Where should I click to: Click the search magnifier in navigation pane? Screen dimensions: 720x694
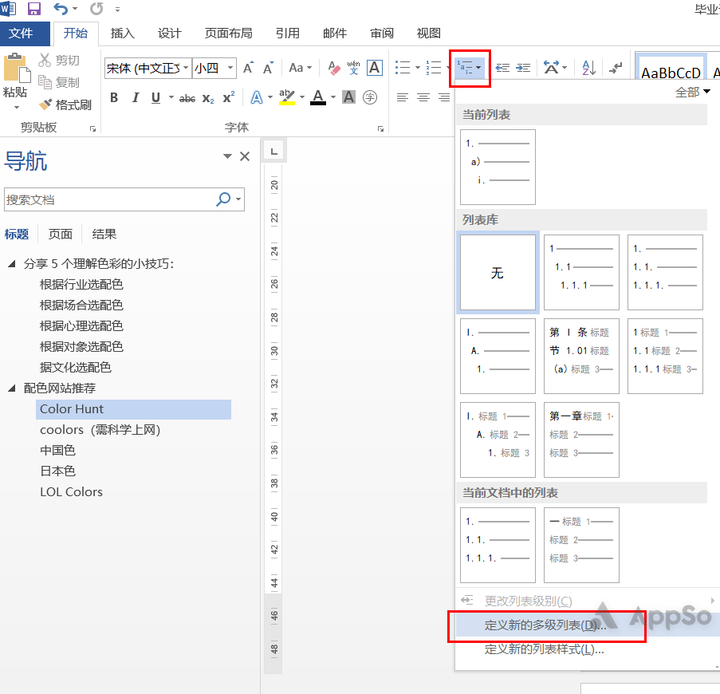[223, 199]
